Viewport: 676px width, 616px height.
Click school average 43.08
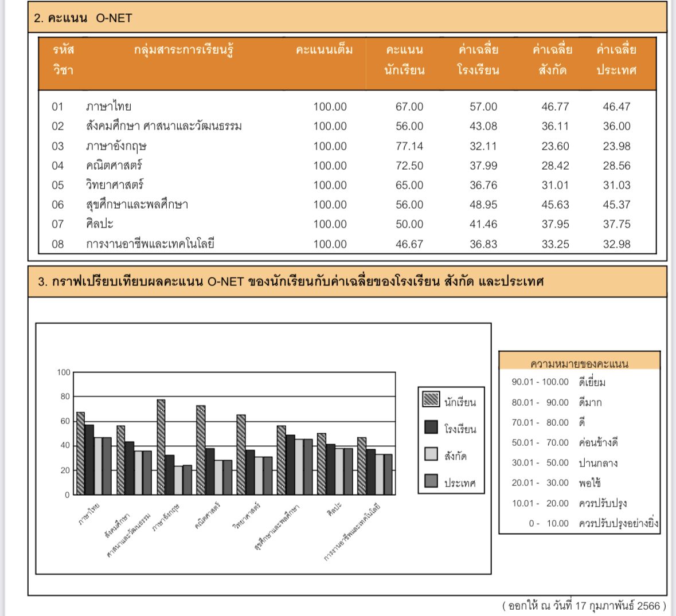pos(483,126)
